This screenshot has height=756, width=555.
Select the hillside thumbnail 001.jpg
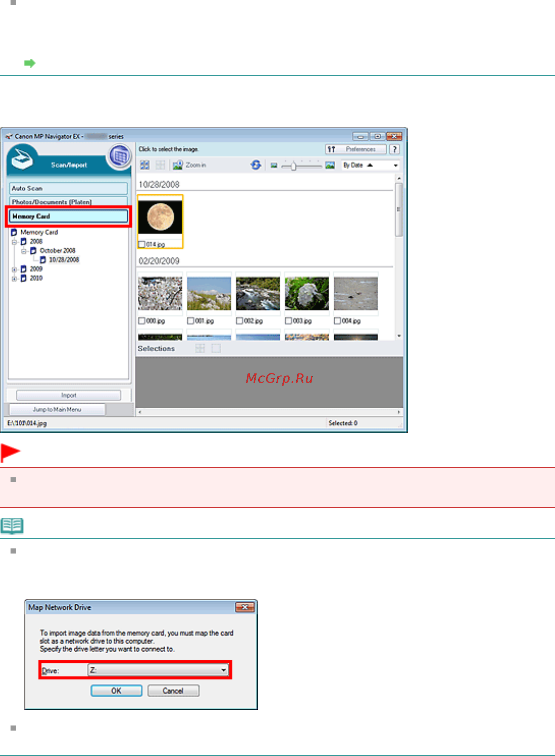(x=209, y=294)
